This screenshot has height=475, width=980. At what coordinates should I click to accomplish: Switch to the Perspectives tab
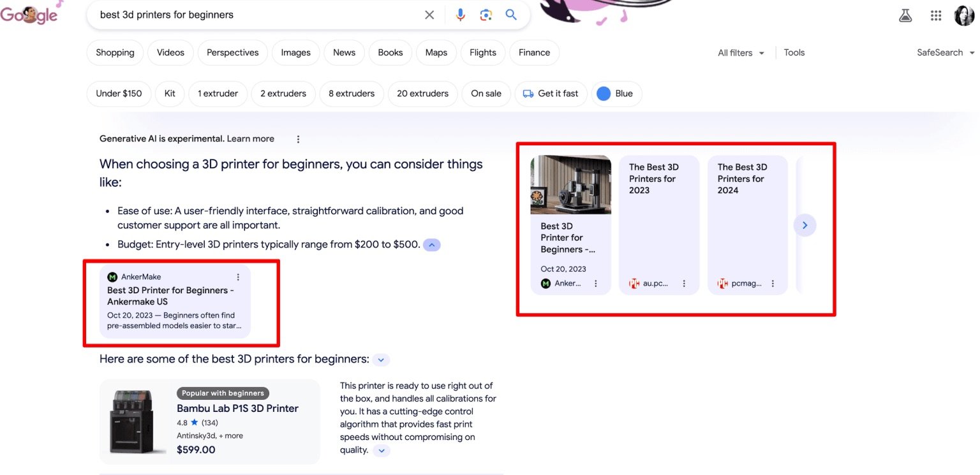point(233,53)
